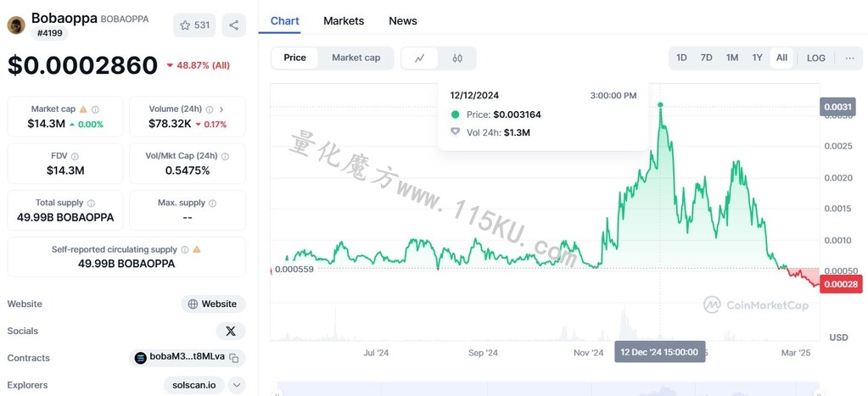
Task: Open the News tab
Action: point(402,21)
